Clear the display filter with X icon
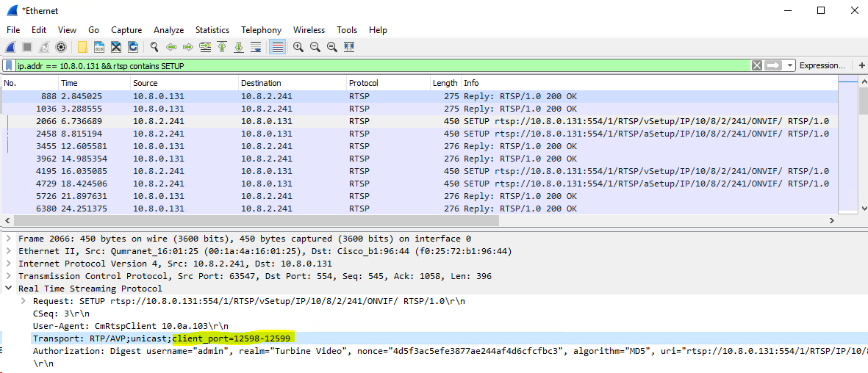 pyautogui.click(x=756, y=65)
